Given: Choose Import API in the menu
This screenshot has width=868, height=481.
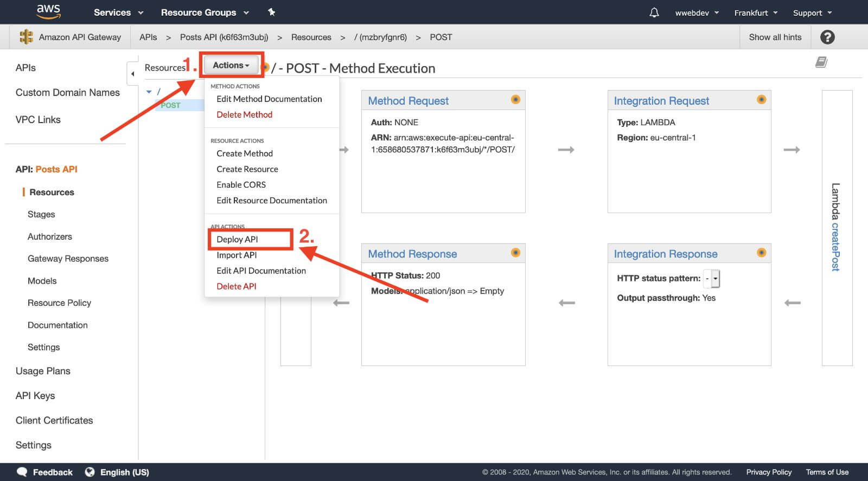Looking at the screenshot, I should [x=237, y=255].
